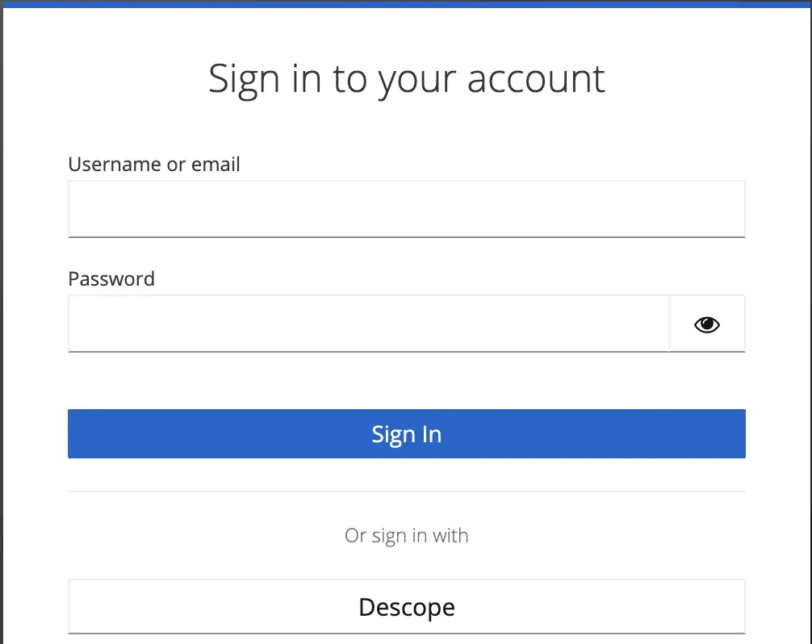Click the Or sign in with text
The height and width of the screenshot is (644, 812).
[406, 535]
